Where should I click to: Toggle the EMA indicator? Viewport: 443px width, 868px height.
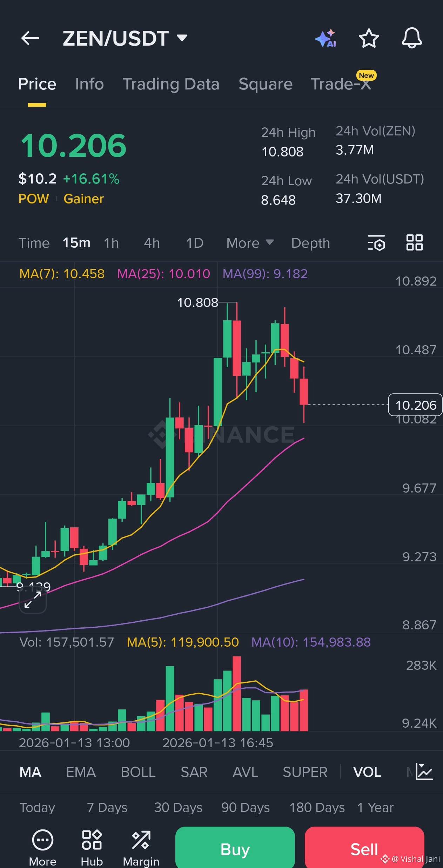81,772
